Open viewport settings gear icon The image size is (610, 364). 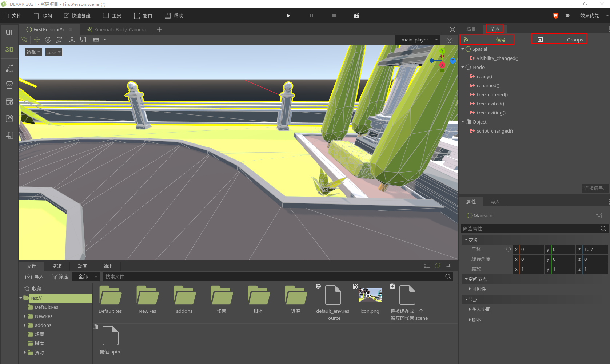click(x=450, y=40)
